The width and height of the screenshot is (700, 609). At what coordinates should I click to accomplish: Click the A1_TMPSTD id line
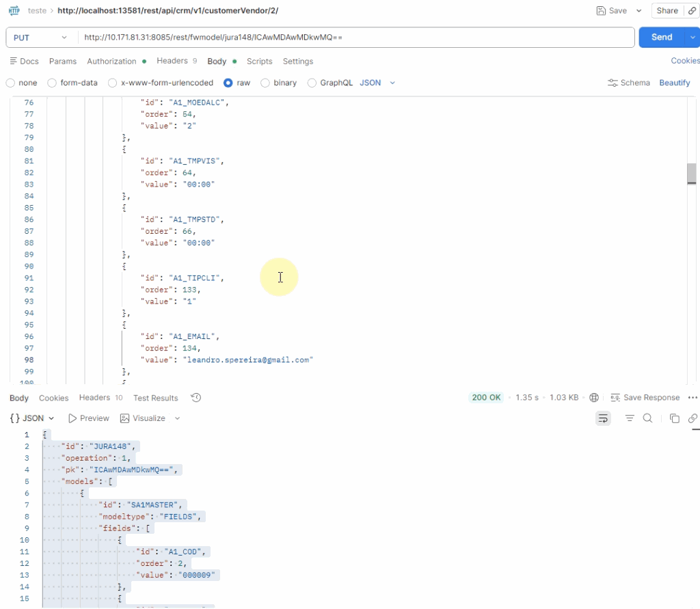point(182,219)
